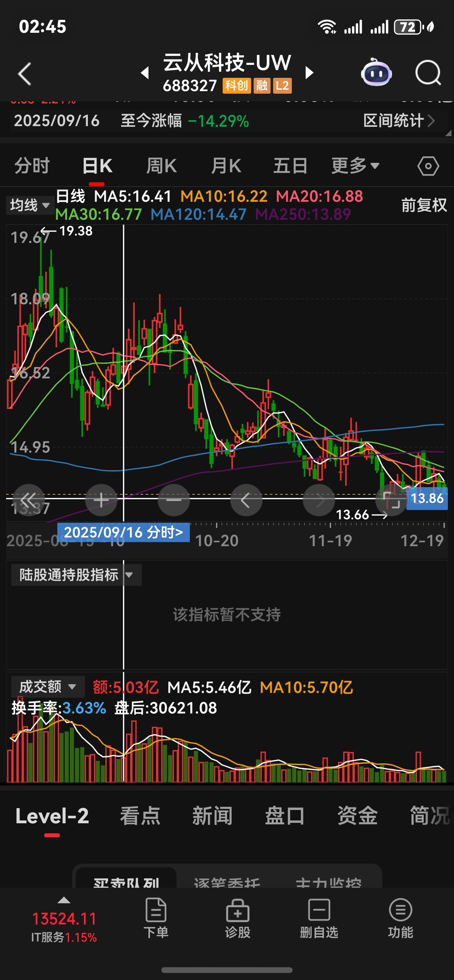
Task: Enter fullscreen landscape chart mode
Action: 391,500
